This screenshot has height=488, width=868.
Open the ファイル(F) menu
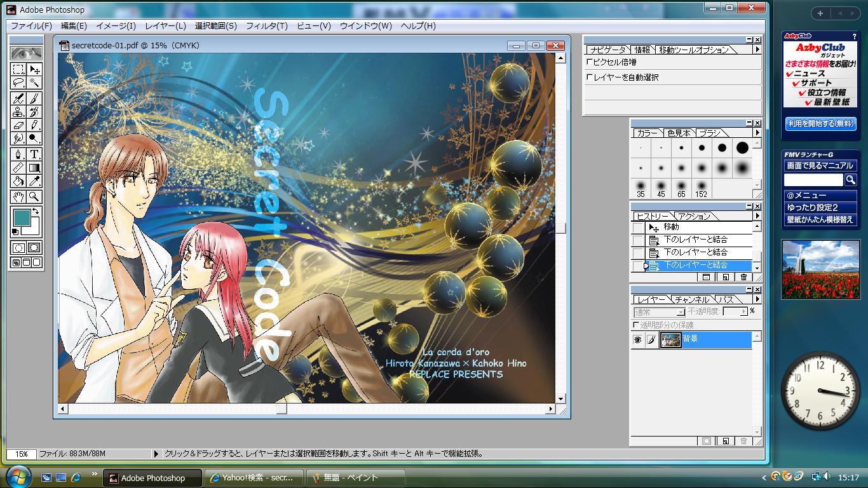tap(31, 26)
